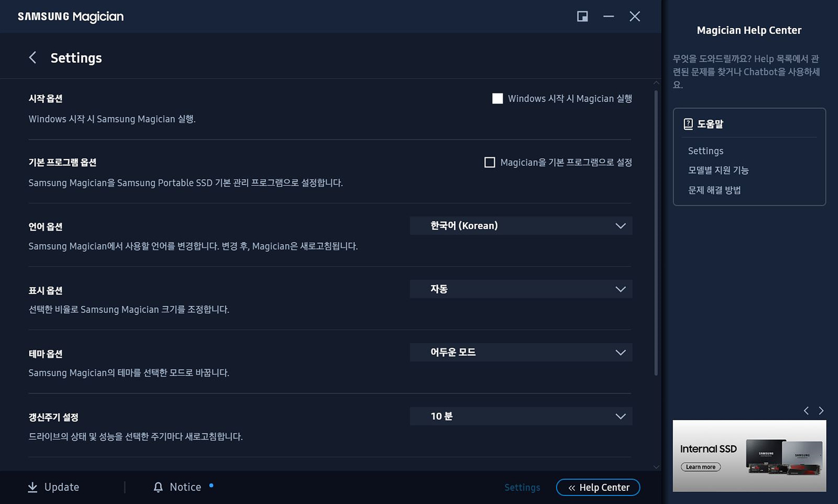
Task: Open the 모델별 지원 기능 help topic
Action: click(x=718, y=170)
